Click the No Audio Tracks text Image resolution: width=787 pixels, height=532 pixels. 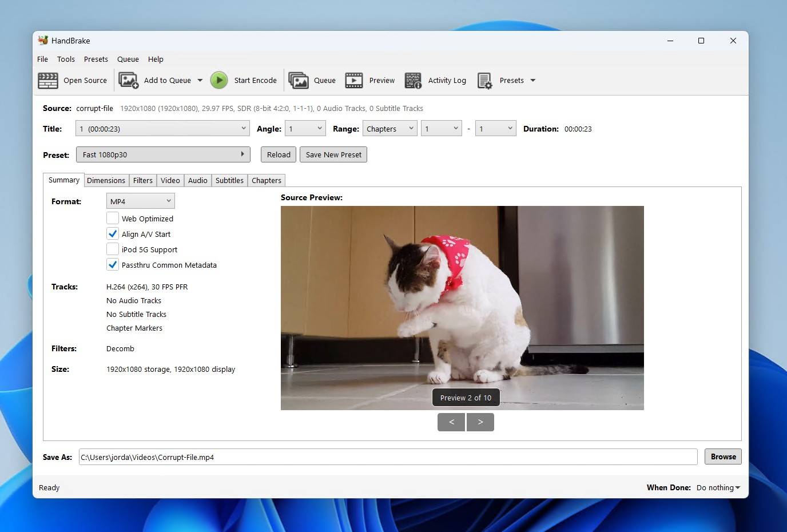tap(134, 301)
